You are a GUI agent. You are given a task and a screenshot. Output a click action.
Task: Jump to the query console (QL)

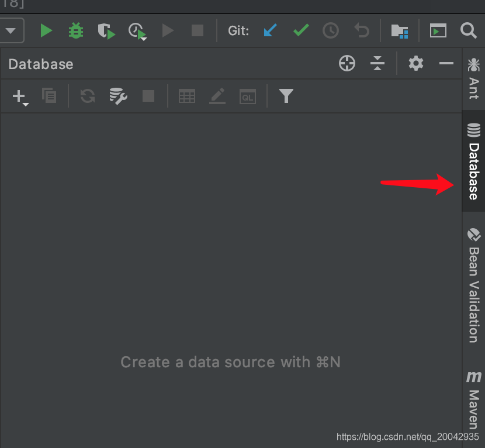point(247,96)
